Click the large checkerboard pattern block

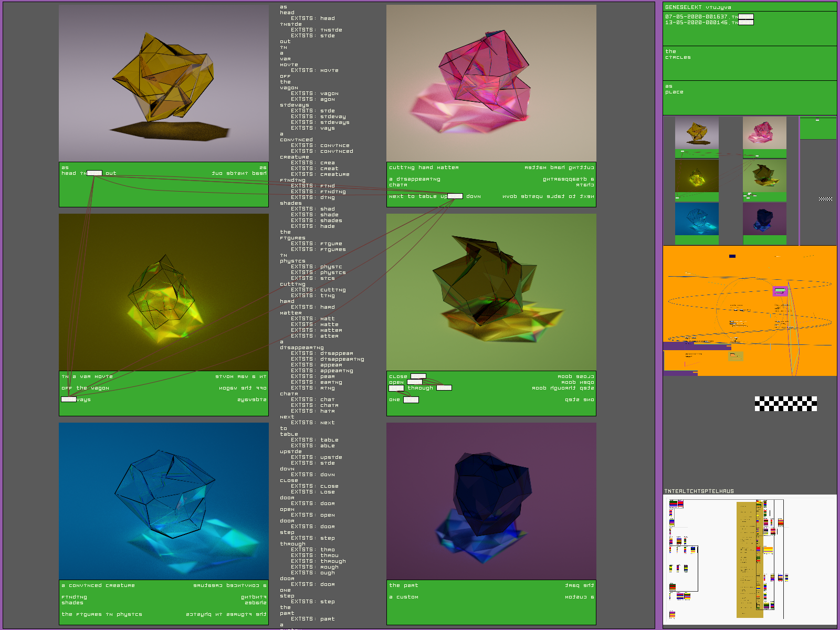(785, 403)
